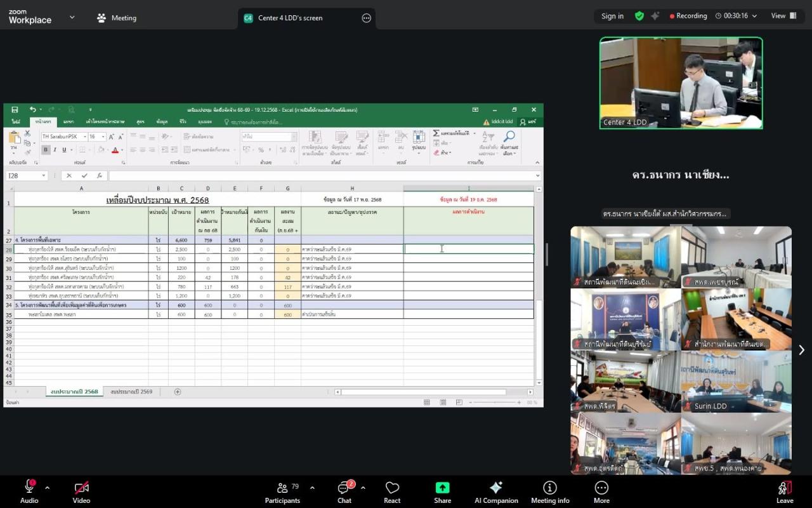Toggle Bold formatting in Excel

[x=45, y=150]
